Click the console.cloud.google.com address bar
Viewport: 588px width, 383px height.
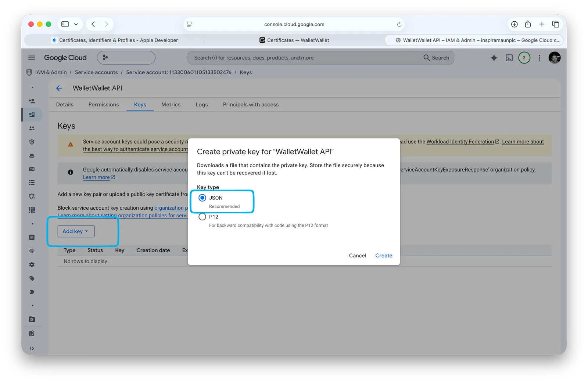pos(294,24)
